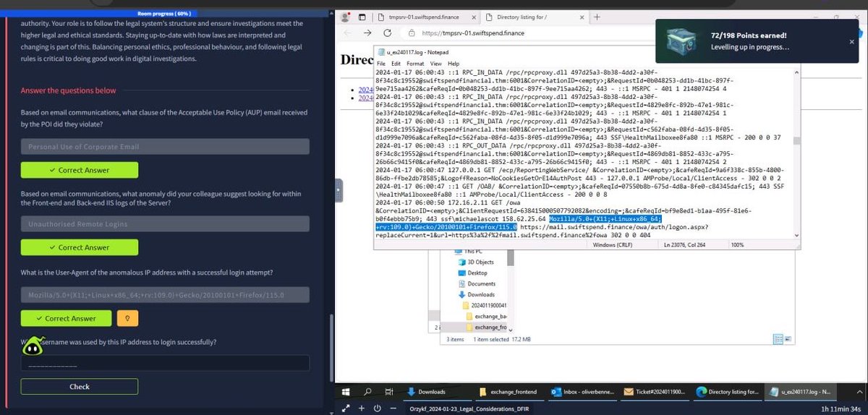Screen dimensions: 868x415
Task: Open the exchange_frontend taskbar window
Action: click(509, 391)
